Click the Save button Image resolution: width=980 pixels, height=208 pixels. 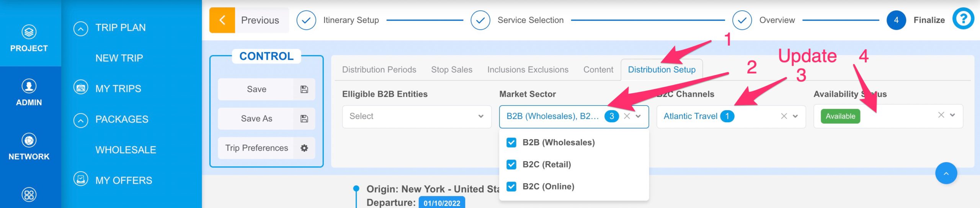(x=266, y=89)
